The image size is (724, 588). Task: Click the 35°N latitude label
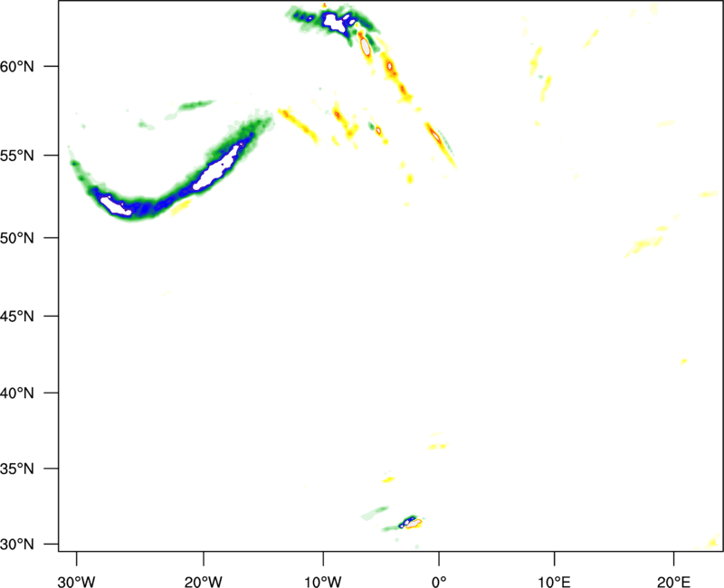[17, 469]
